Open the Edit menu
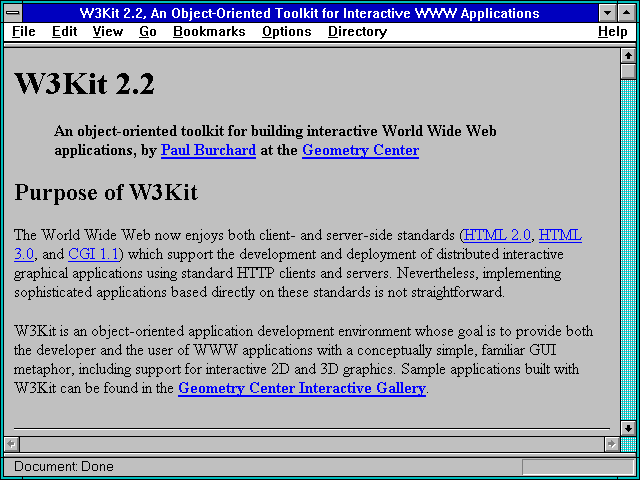The width and height of the screenshot is (640, 480). [64, 32]
